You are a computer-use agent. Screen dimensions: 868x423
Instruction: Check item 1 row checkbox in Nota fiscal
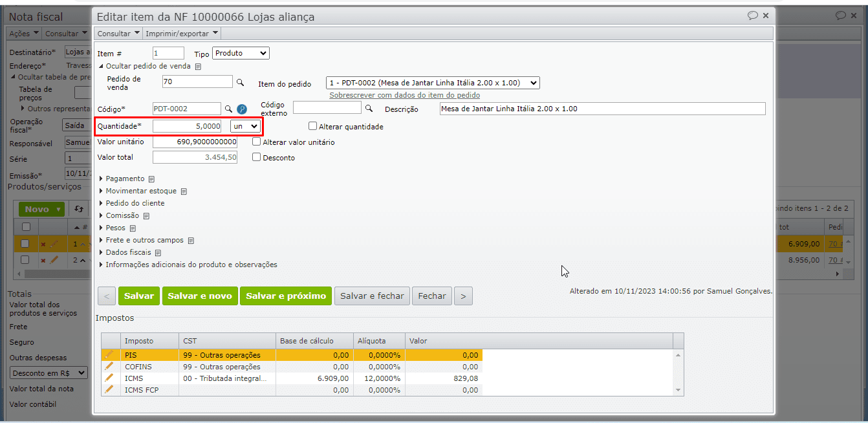click(x=25, y=244)
